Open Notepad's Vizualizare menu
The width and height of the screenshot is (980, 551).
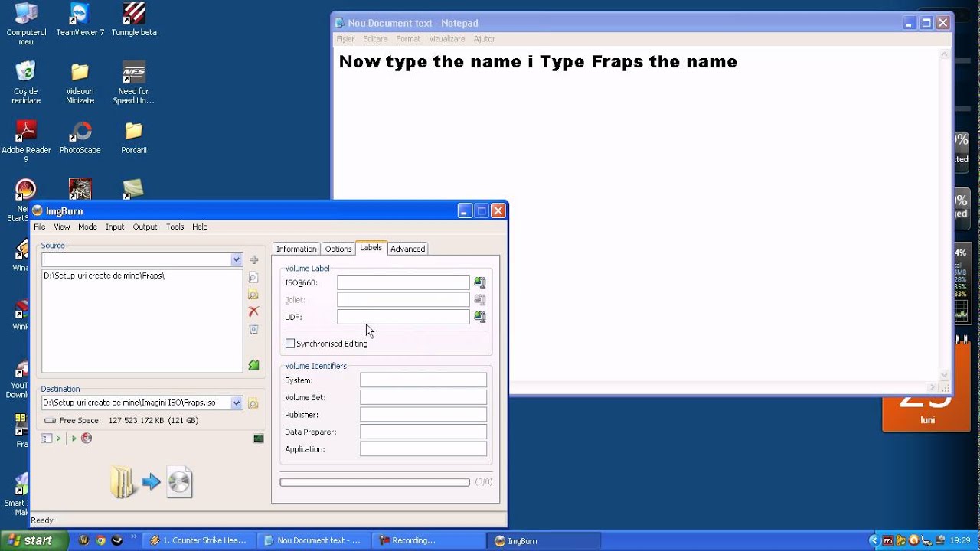point(446,39)
